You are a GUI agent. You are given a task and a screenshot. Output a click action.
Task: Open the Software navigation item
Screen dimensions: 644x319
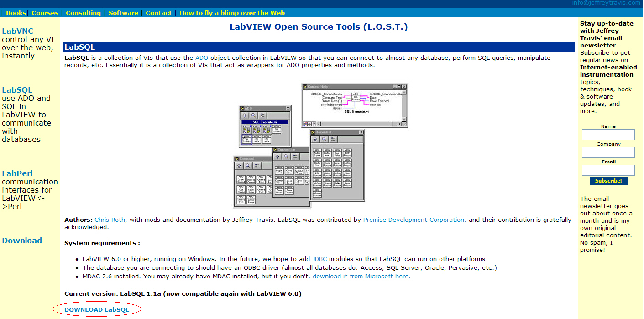tap(123, 13)
